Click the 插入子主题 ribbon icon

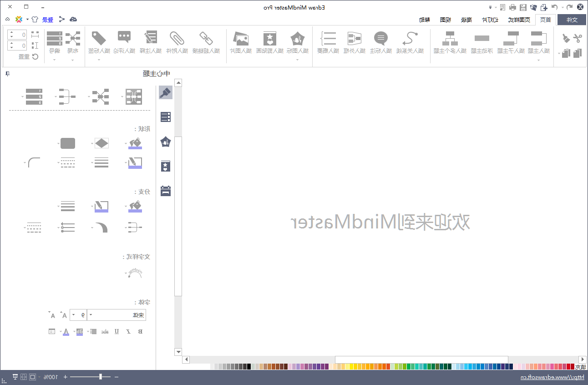click(512, 38)
